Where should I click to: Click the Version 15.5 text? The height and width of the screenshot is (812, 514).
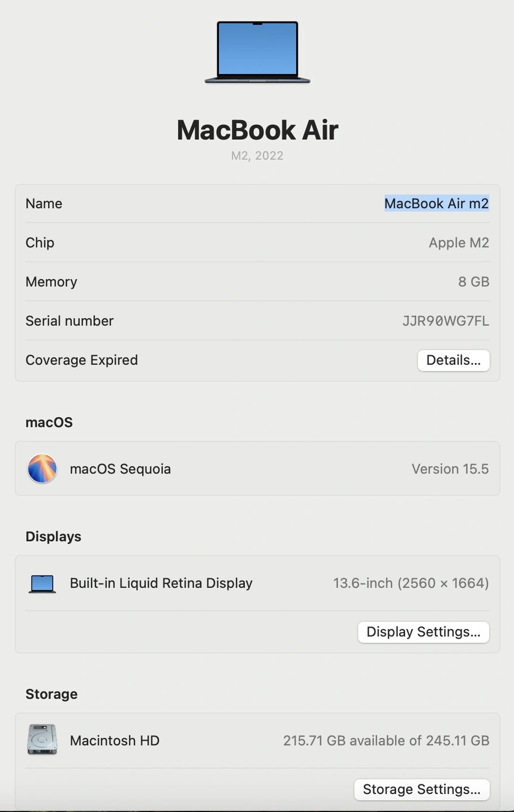tap(450, 469)
